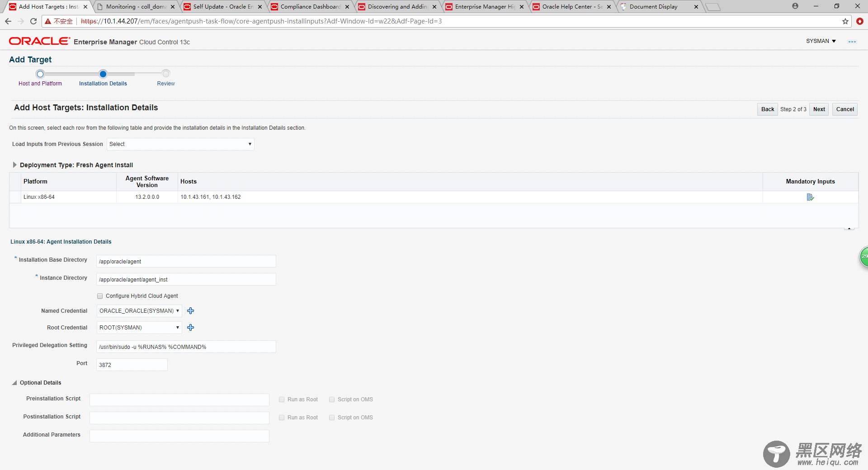The image size is (868, 470).
Task: Close the Self Update tab
Action: coord(260,7)
